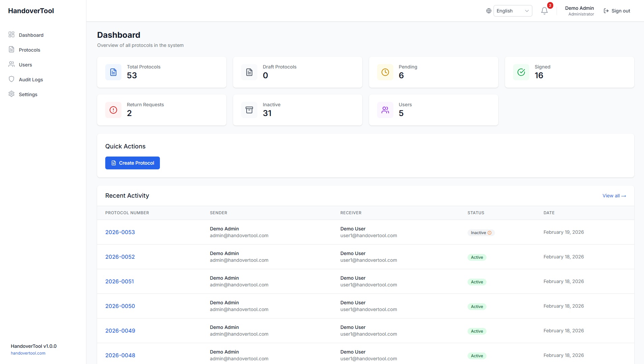Open protocol 2026-0049

[120, 331]
